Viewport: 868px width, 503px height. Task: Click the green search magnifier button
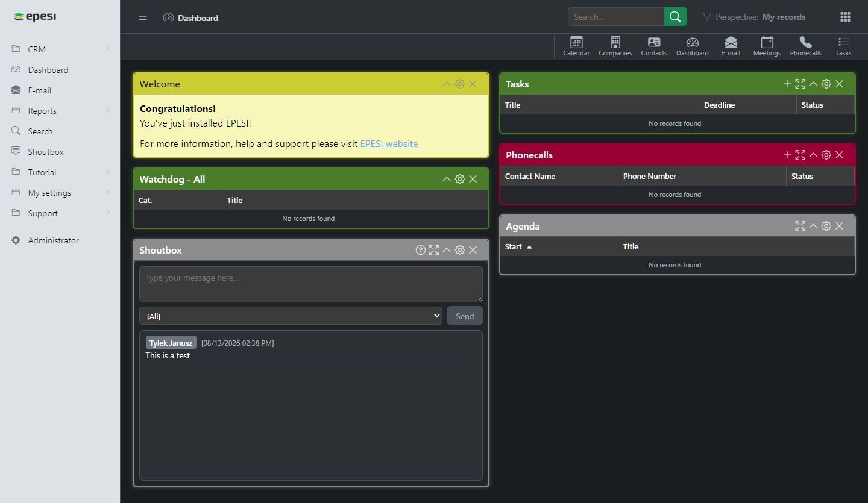coord(676,17)
